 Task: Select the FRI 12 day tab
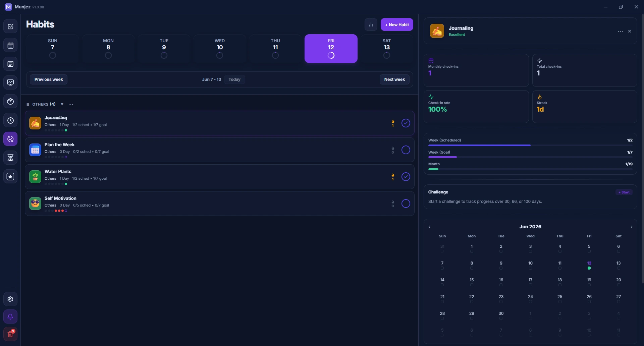coord(331,49)
